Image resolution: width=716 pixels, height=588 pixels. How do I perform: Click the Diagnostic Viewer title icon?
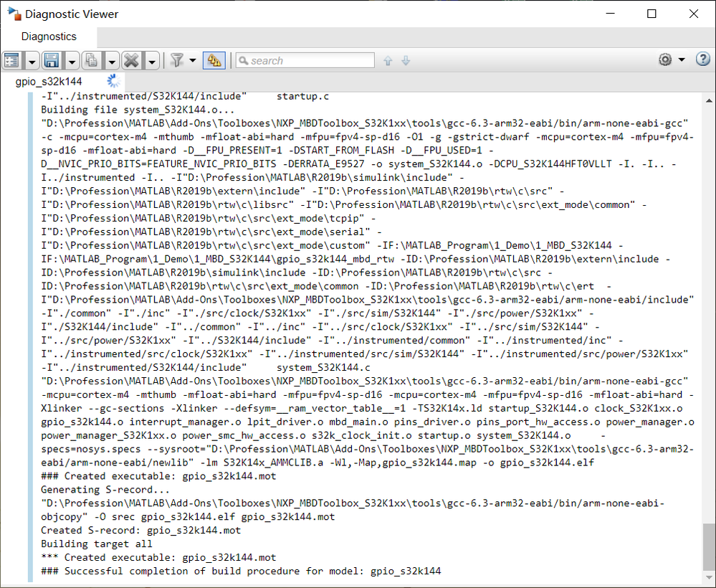click(14, 14)
